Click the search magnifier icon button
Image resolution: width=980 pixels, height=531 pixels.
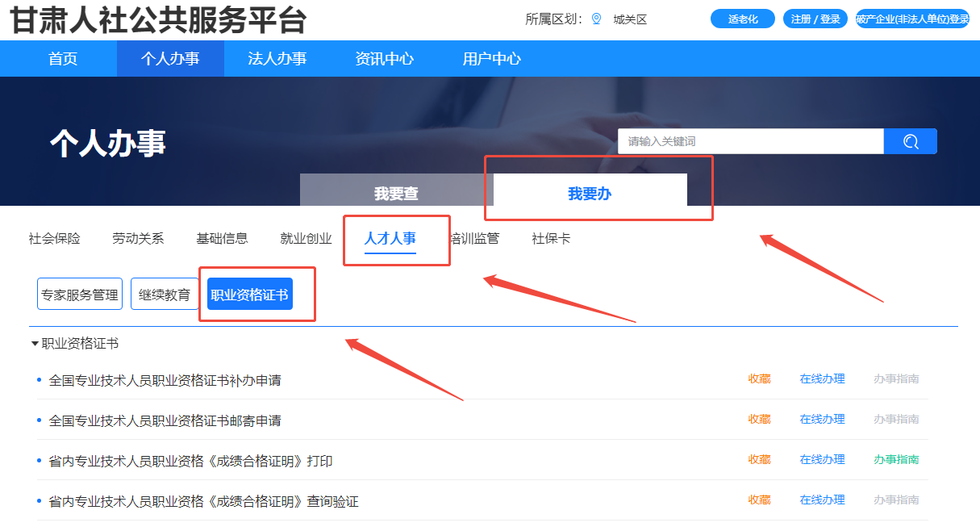pyautogui.click(x=910, y=141)
